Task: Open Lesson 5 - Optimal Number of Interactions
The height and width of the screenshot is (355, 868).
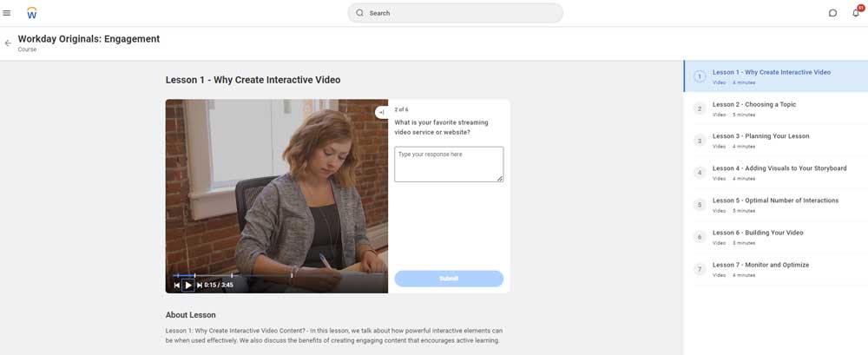Action: (x=776, y=205)
